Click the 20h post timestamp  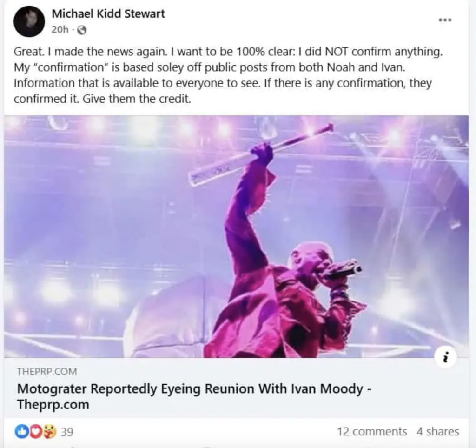(x=59, y=30)
